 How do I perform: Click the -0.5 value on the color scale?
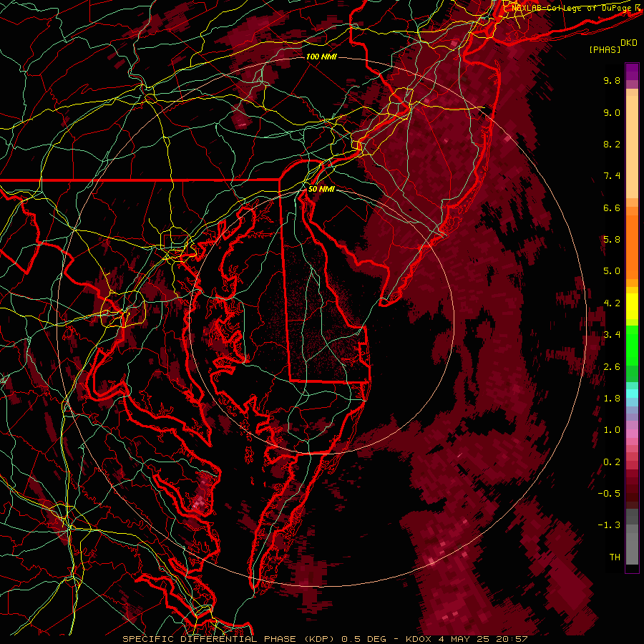click(x=609, y=494)
